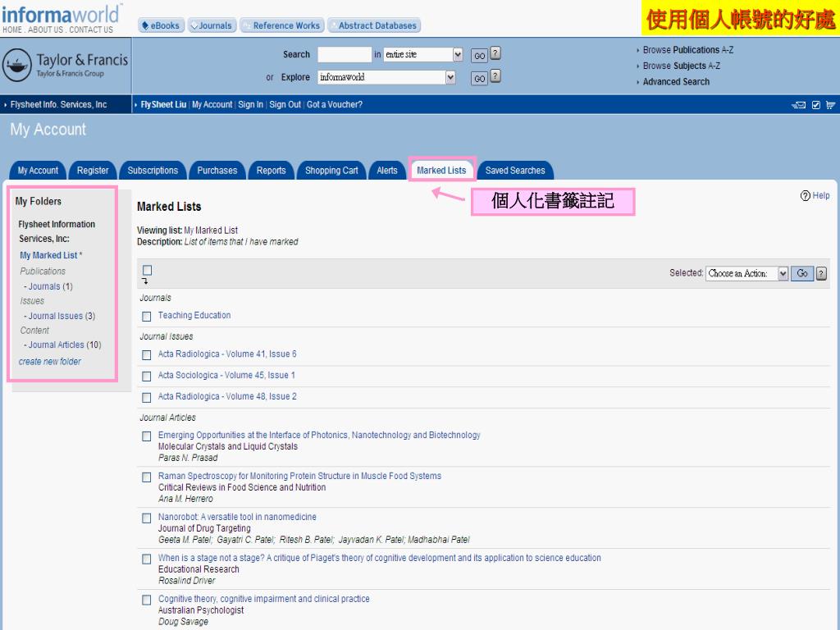Screen dimensions: 840x630
Task: Go to Advanced Search
Action: click(x=676, y=82)
